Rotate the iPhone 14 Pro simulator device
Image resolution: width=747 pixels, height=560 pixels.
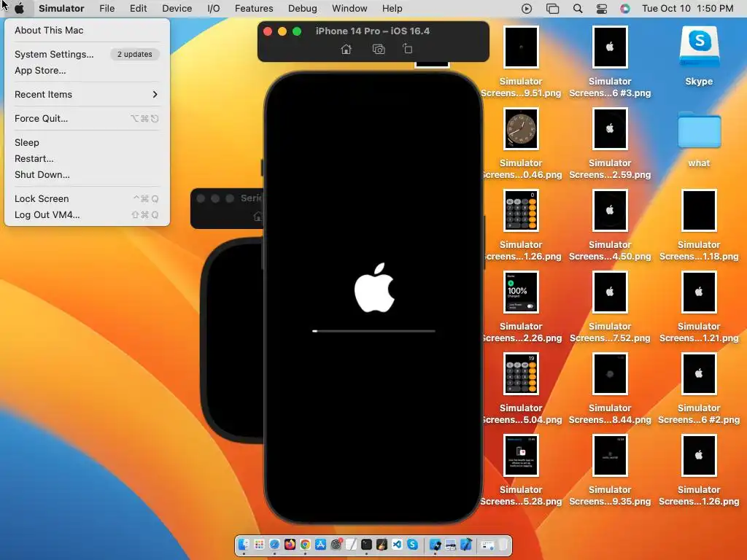click(407, 49)
